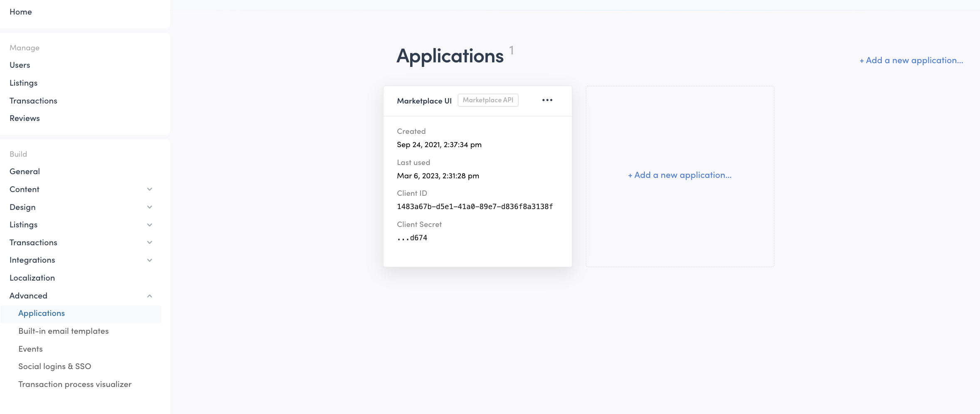980x414 pixels.
Task: Click the Marketplace API badge
Action: pyautogui.click(x=488, y=100)
